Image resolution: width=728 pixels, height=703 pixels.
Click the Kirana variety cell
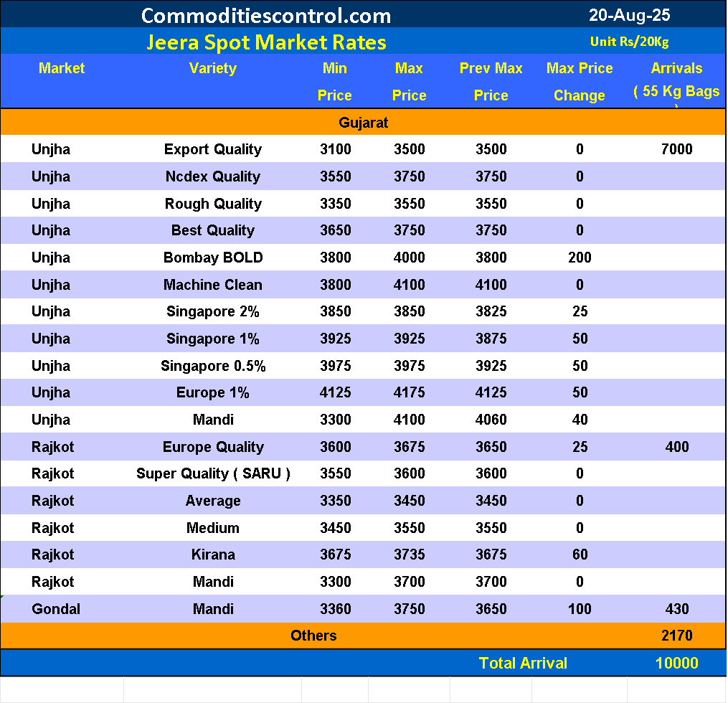213,555
